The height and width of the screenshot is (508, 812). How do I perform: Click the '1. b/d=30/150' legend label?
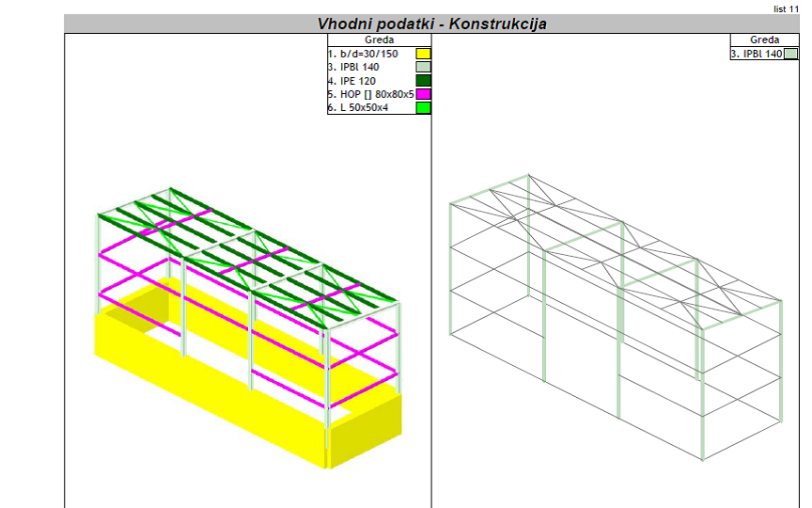tap(363, 55)
